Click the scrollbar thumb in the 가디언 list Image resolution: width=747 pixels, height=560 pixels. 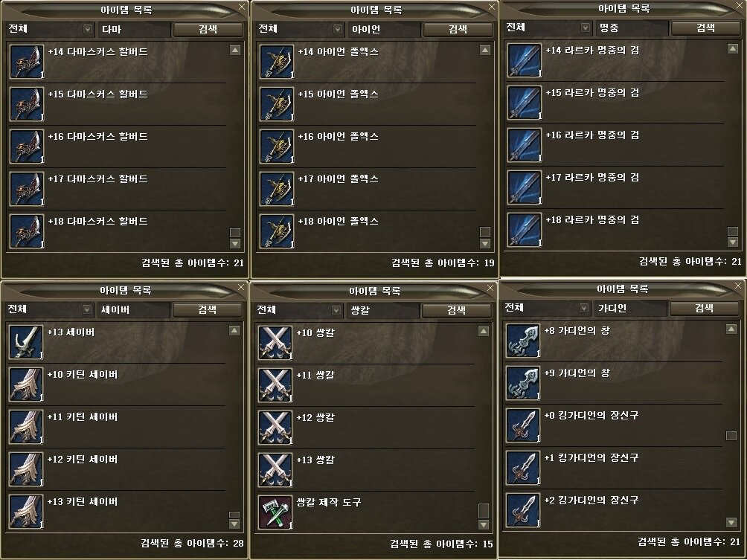tap(731, 436)
